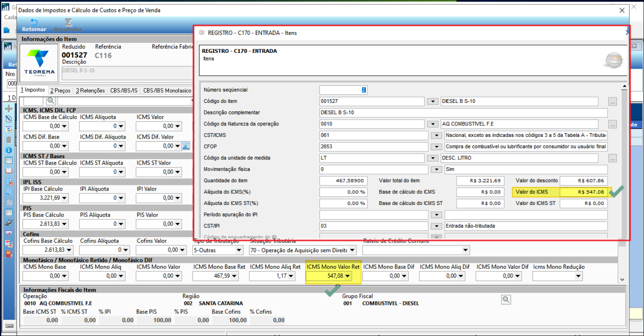Click the scroll-up arrow of the C170 dialog scrollbar

coord(624,86)
